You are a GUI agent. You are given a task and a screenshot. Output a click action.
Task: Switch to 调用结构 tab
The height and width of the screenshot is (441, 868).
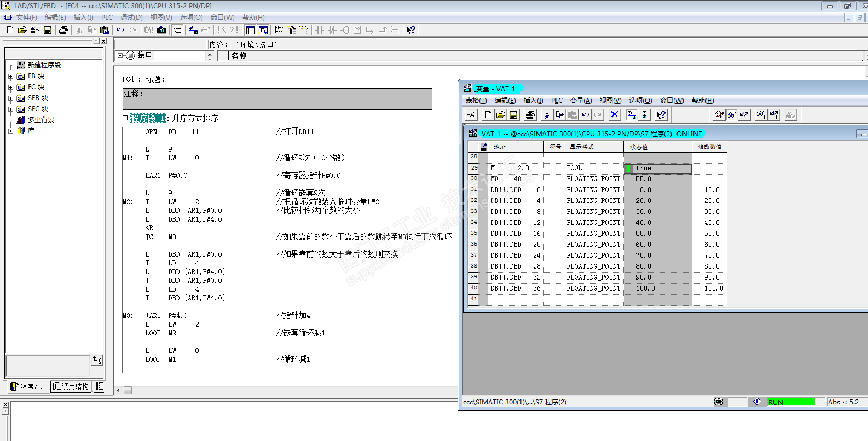pyautogui.click(x=71, y=386)
